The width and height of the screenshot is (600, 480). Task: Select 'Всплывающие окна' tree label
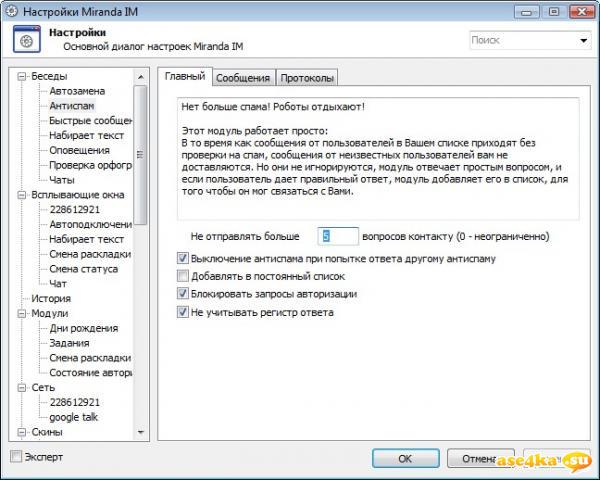[78, 195]
